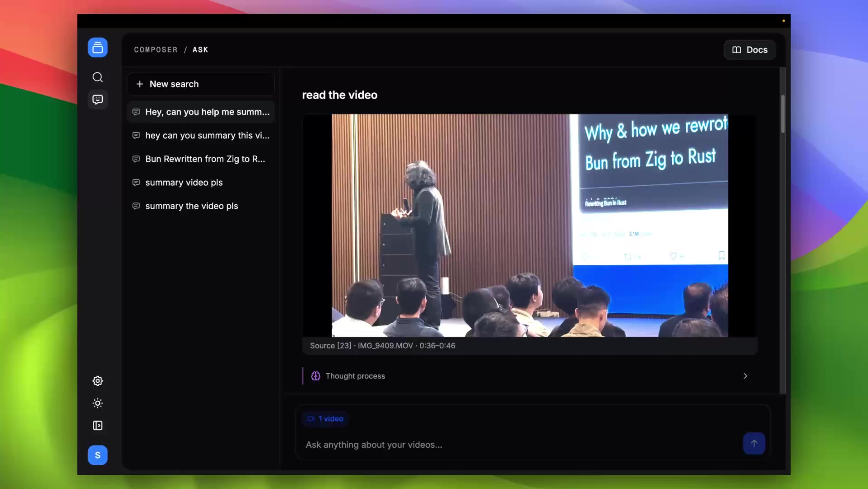This screenshot has width=868, height=489.
Task: Start a New search
Action: click(x=201, y=84)
